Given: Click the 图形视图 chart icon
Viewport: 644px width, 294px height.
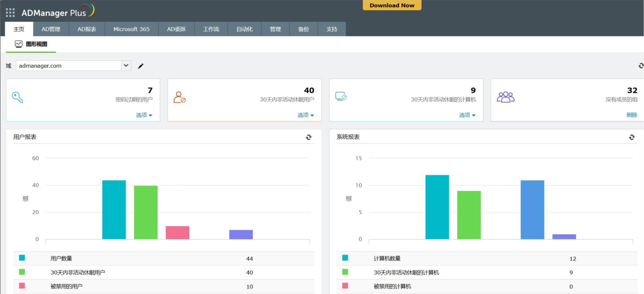Looking at the screenshot, I should click(x=19, y=44).
